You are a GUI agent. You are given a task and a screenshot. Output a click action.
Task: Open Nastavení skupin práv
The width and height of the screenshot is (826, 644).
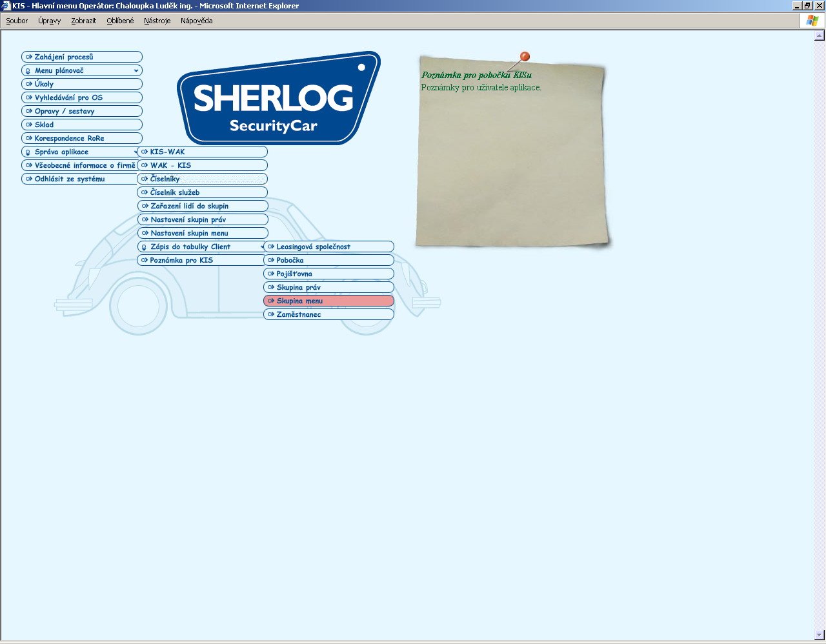(203, 219)
